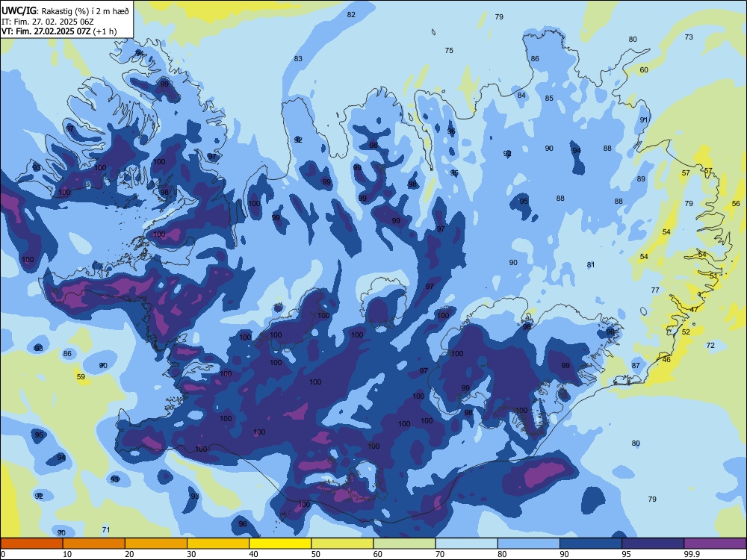Click the humidity value 75 on the map
Image resolution: width=747 pixels, height=560 pixels.
pyautogui.click(x=449, y=51)
